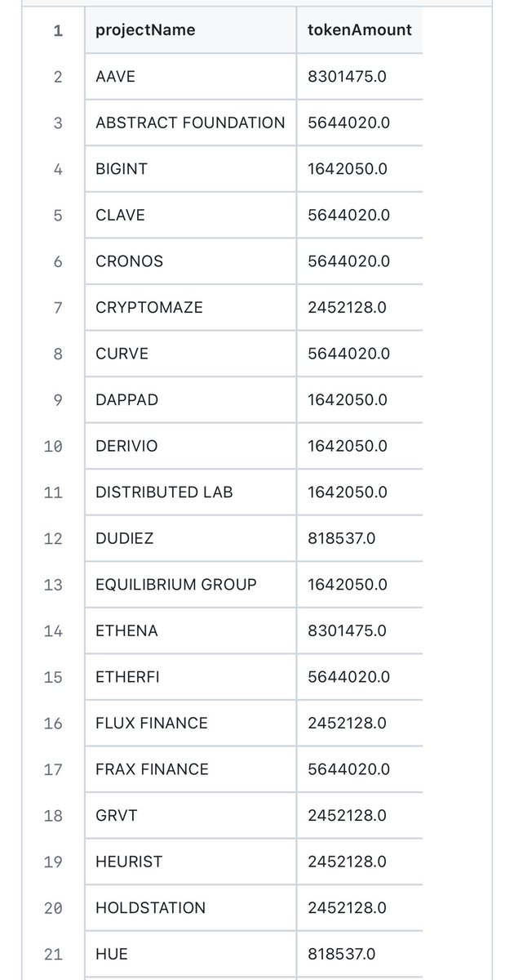Click line number 14 for ETHENA
Viewport: 514px width, 980px height.
pos(53,630)
